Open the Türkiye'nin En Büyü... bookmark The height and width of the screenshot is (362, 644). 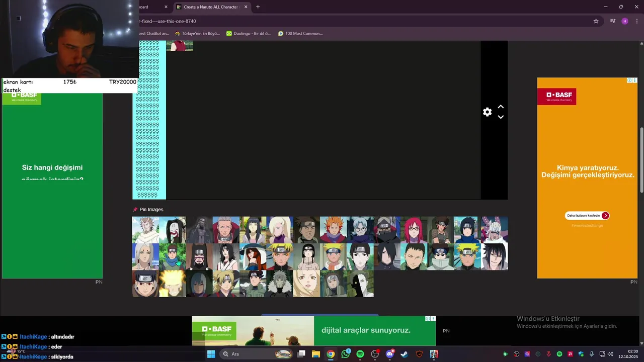pyautogui.click(x=197, y=34)
